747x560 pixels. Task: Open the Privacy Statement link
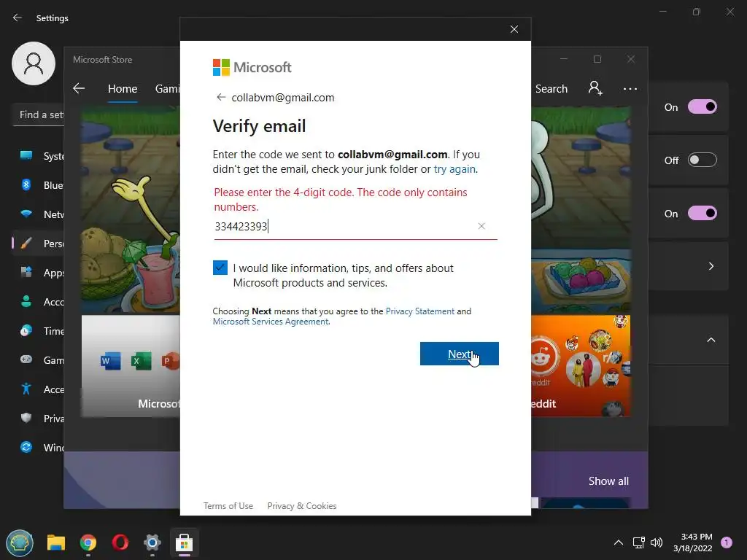pyautogui.click(x=419, y=311)
